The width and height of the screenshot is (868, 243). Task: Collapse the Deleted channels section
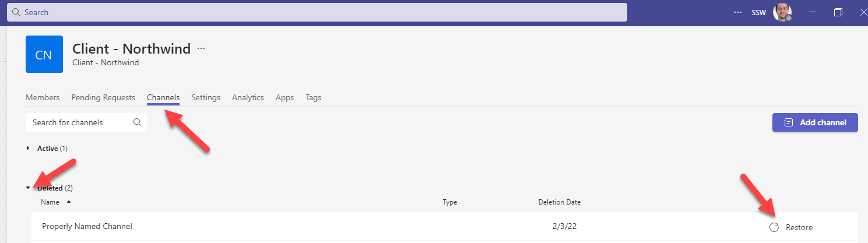[x=28, y=188]
